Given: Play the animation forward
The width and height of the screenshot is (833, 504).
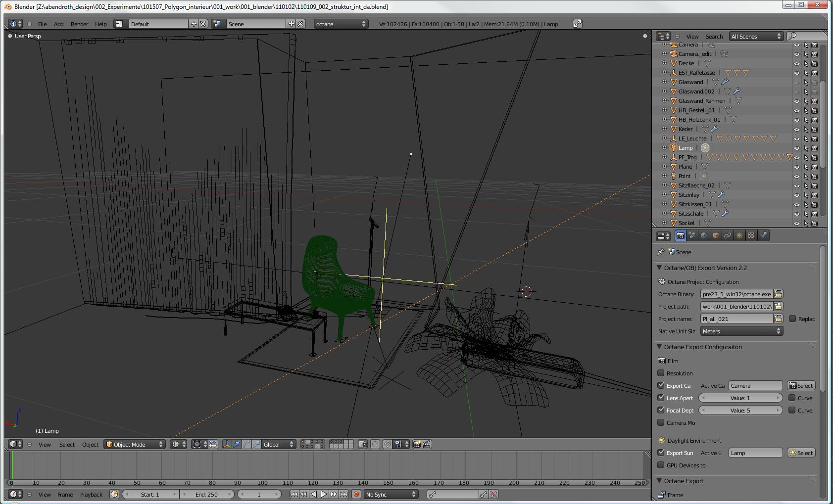Looking at the screenshot, I should pos(324,494).
